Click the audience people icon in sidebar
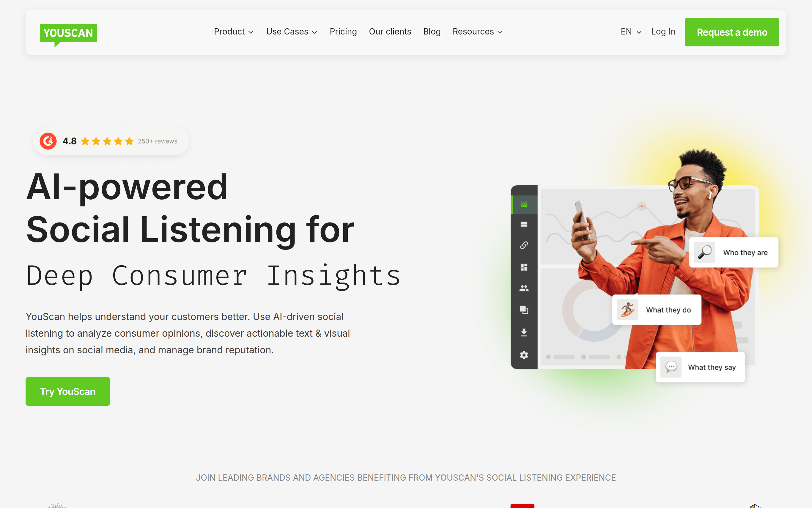The height and width of the screenshot is (508, 812). [524, 288]
